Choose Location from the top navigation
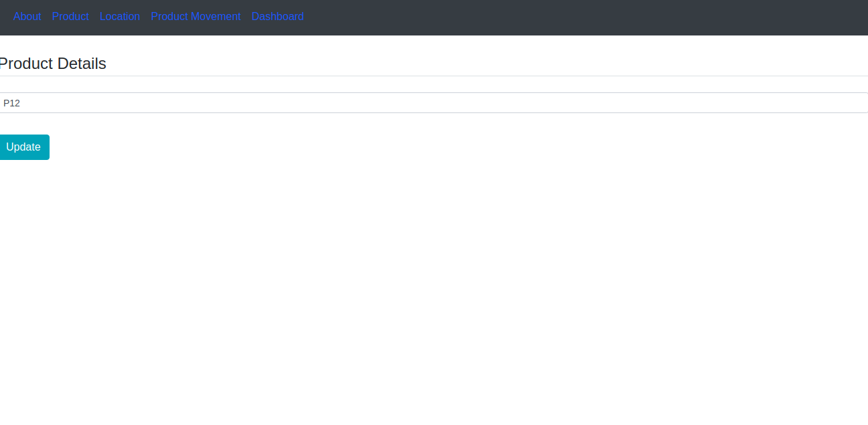 pyautogui.click(x=120, y=16)
